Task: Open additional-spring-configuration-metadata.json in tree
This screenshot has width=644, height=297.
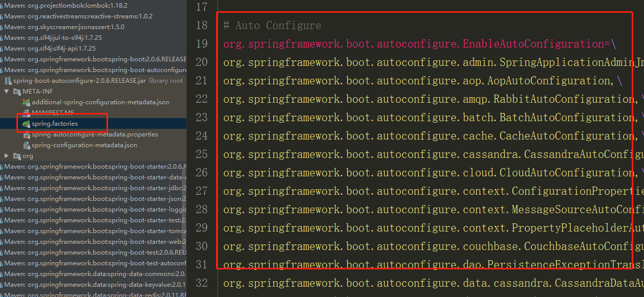Action: point(100,102)
